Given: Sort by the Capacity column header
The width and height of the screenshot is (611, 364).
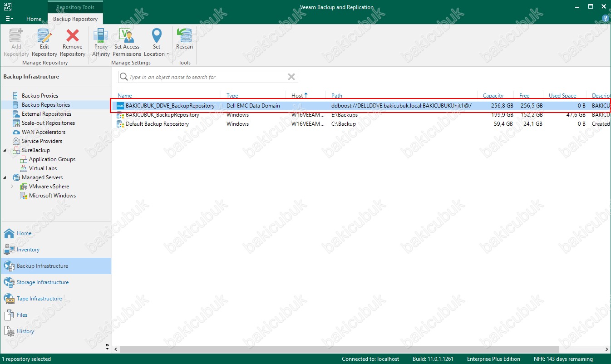Looking at the screenshot, I should coord(493,96).
